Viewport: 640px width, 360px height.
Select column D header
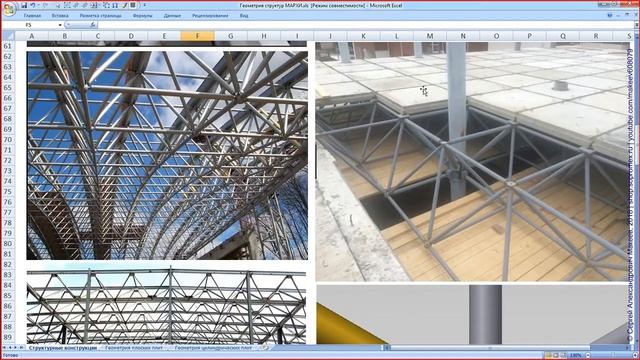pyautogui.click(x=131, y=36)
